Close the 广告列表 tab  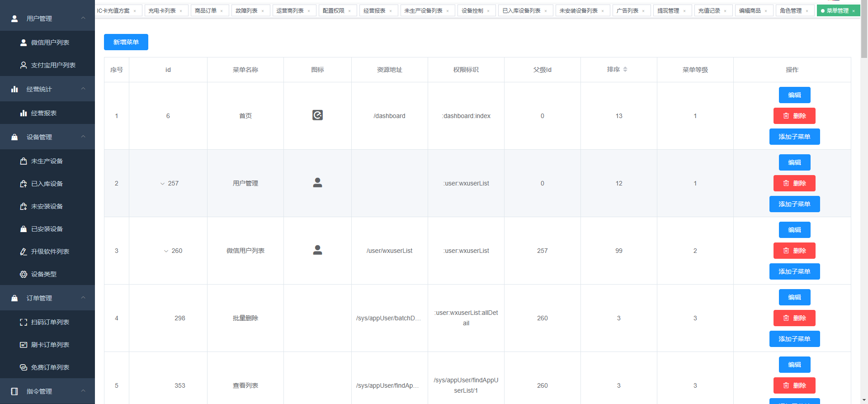point(643,11)
